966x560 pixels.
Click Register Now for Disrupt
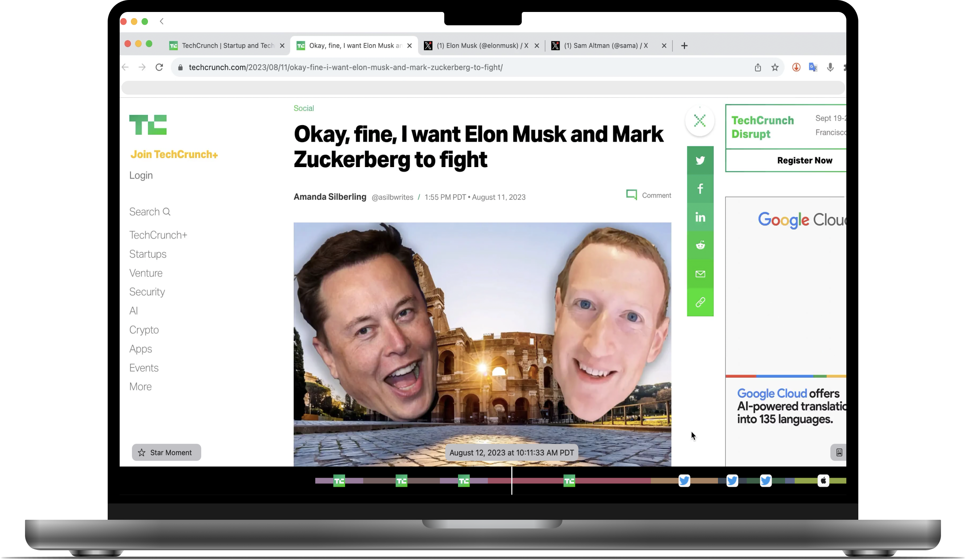(x=805, y=160)
